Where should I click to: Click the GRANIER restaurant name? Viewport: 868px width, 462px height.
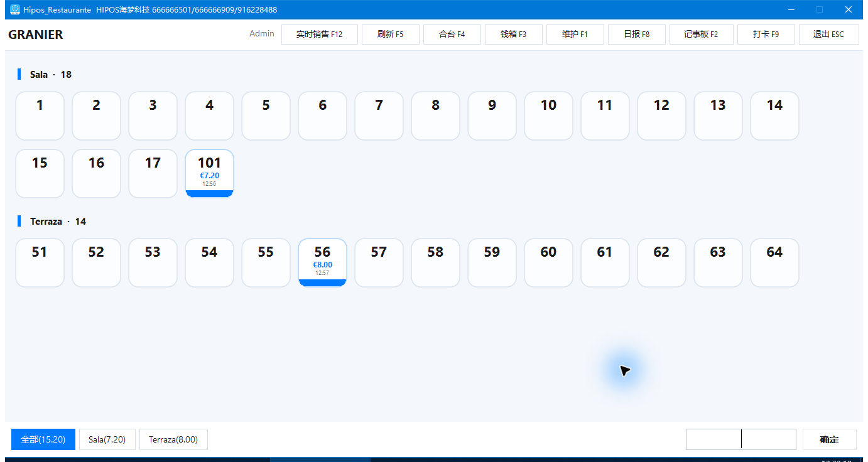pyautogui.click(x=36, y=35)
